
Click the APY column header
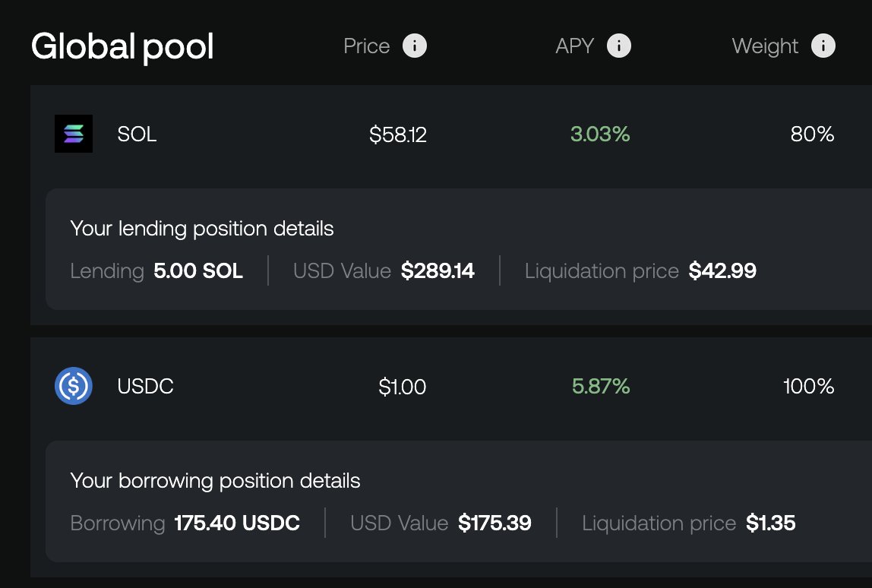click(574, 46)
